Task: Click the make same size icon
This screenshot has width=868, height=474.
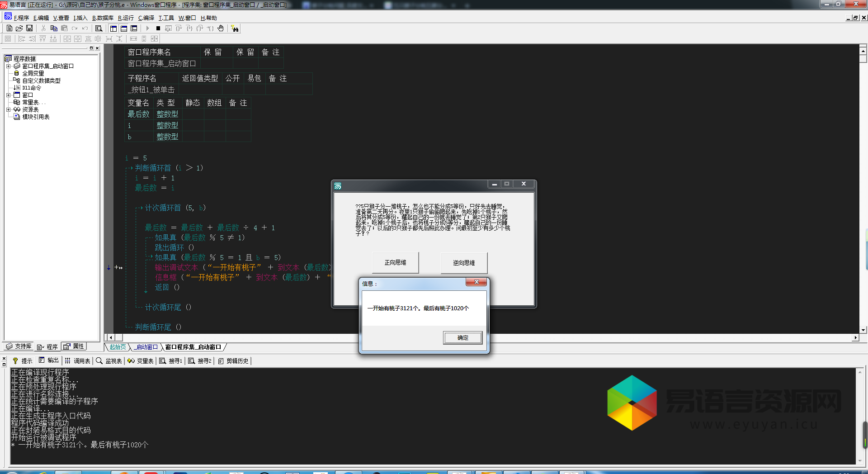Action: coord(154,39)
